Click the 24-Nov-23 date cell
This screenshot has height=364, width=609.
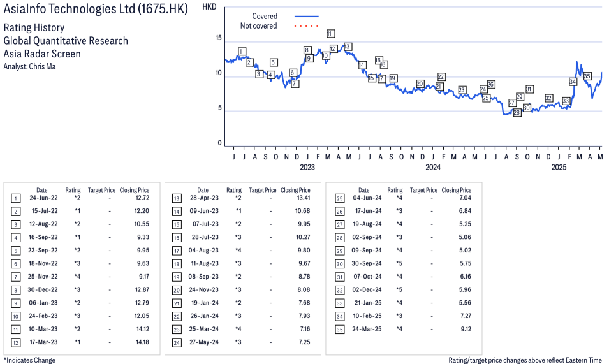point(204,290)
